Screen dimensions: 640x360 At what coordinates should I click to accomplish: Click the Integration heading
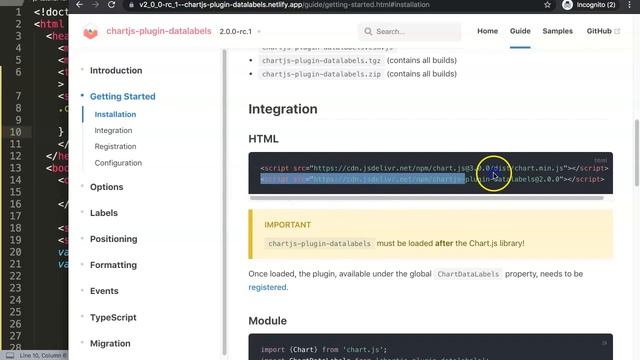[283, 109]
